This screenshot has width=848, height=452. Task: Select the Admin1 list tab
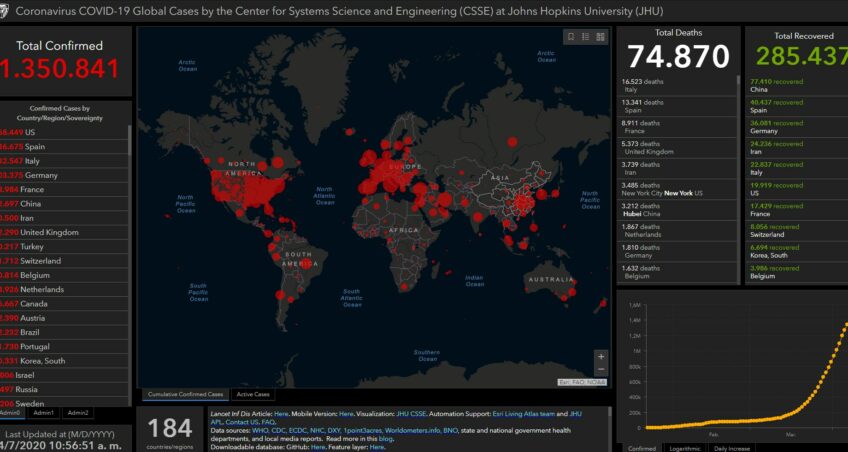43,413
